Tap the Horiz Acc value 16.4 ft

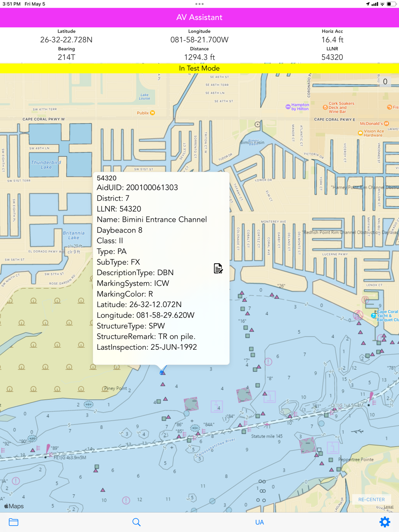point(332,39)
